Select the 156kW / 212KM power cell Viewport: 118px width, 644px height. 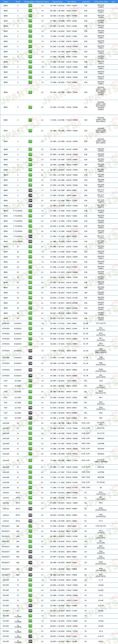[x=72, y=460]
